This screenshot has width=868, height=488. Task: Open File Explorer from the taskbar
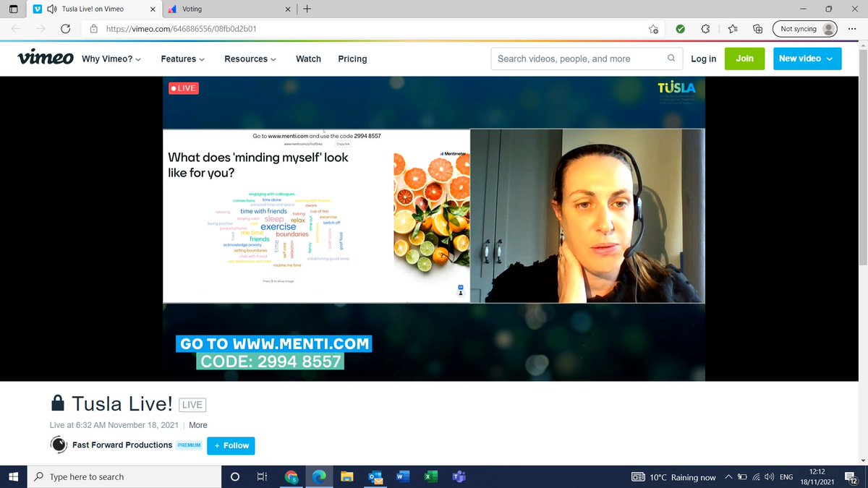click(346, 477)
